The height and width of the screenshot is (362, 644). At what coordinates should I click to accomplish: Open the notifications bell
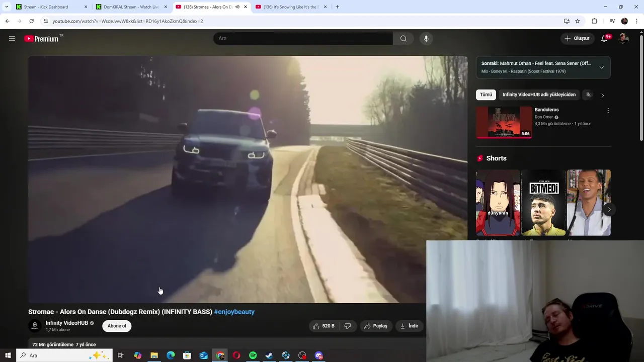click(605, 39)
